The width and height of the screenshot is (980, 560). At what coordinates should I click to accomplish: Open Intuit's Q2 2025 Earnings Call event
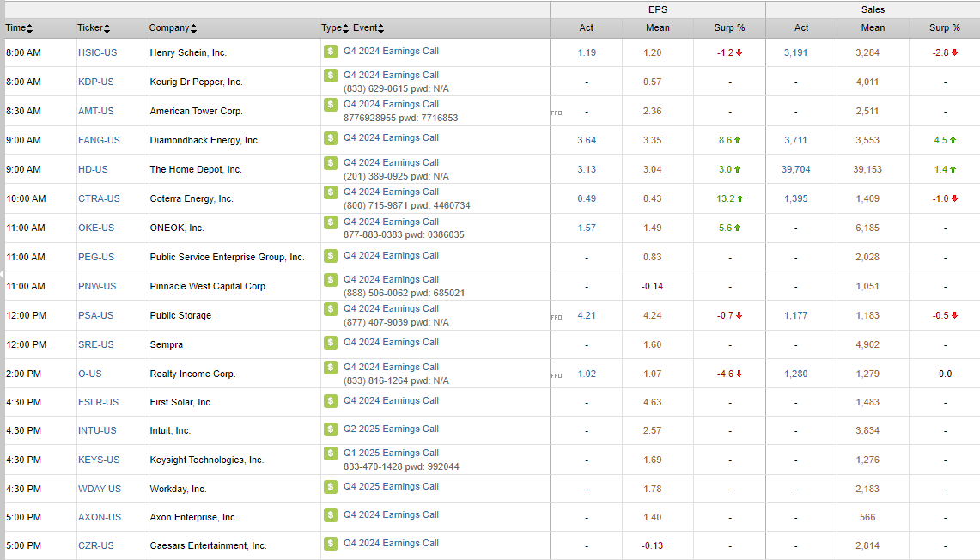pos(392,429)
